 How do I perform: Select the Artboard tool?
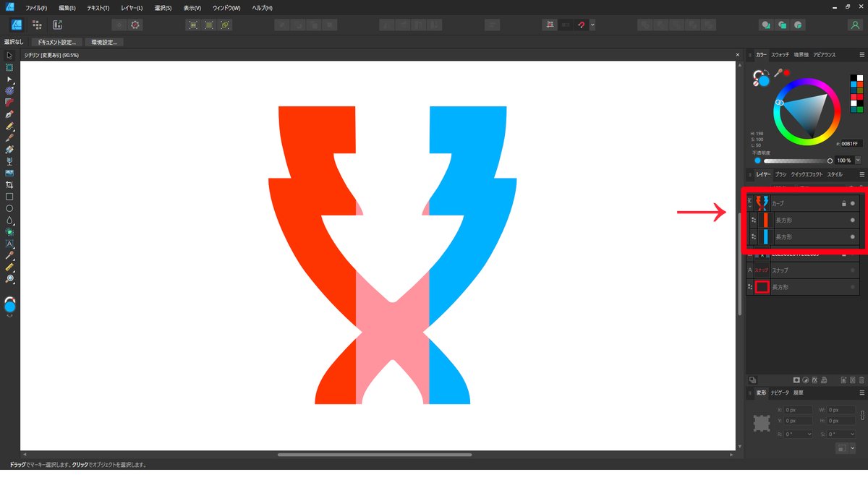tap(9, 67)
